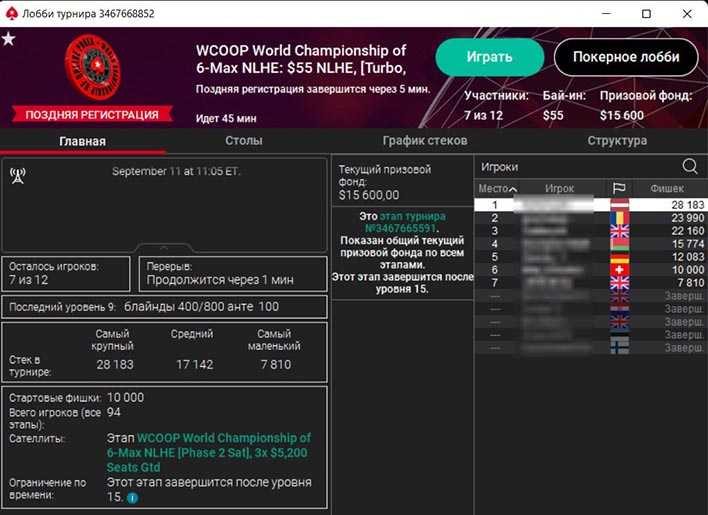Sort players by Игрок column header

point(559,188)
